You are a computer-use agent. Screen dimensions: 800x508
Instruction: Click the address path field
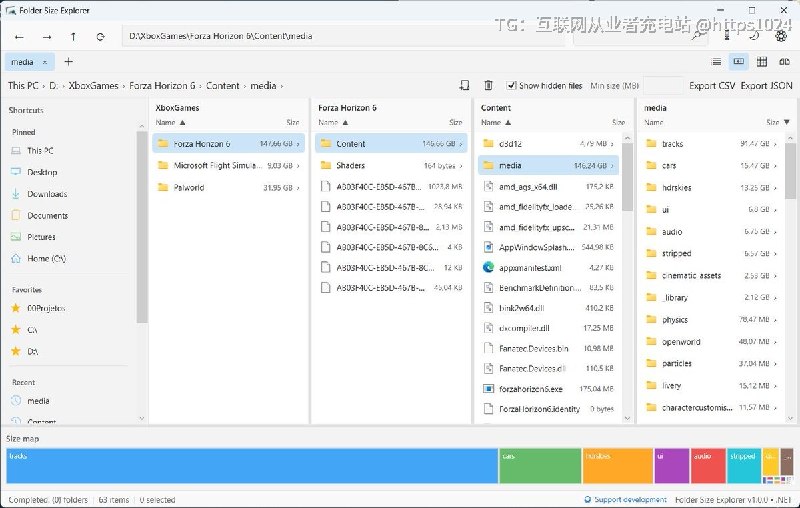click(x=344, y=36)
